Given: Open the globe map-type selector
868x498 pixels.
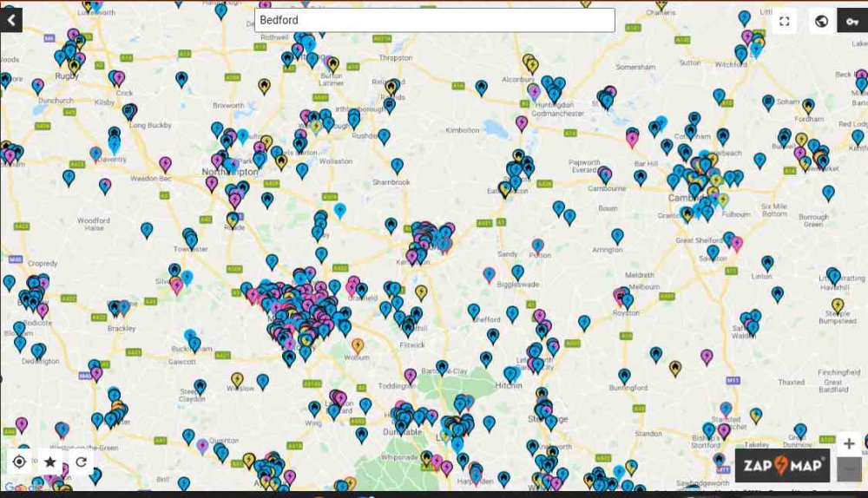Looking at the screenshot, I should tap(821, 21).
